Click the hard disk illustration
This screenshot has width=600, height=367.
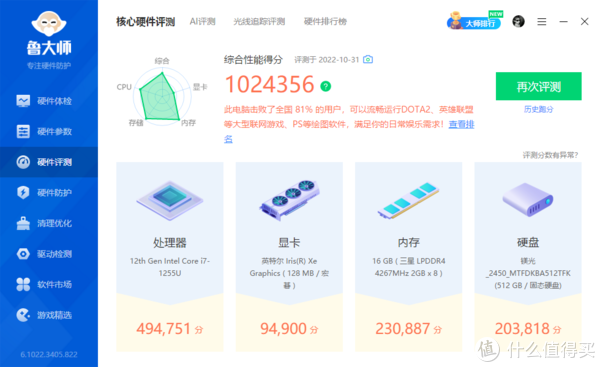[528, 199]
